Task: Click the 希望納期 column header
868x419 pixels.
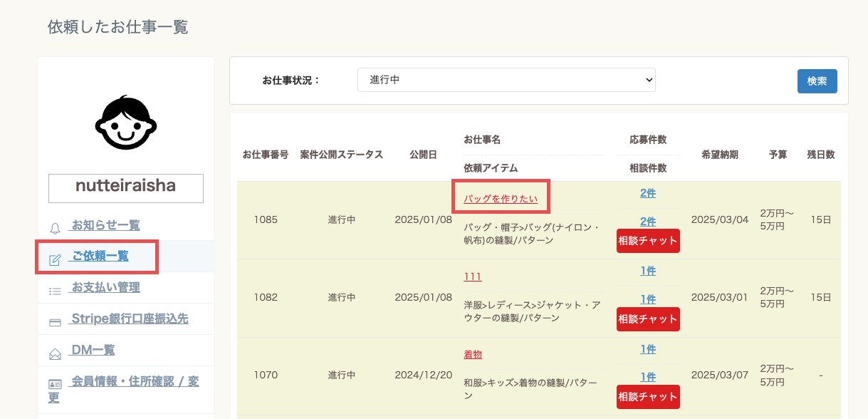Action: (720, 155)
